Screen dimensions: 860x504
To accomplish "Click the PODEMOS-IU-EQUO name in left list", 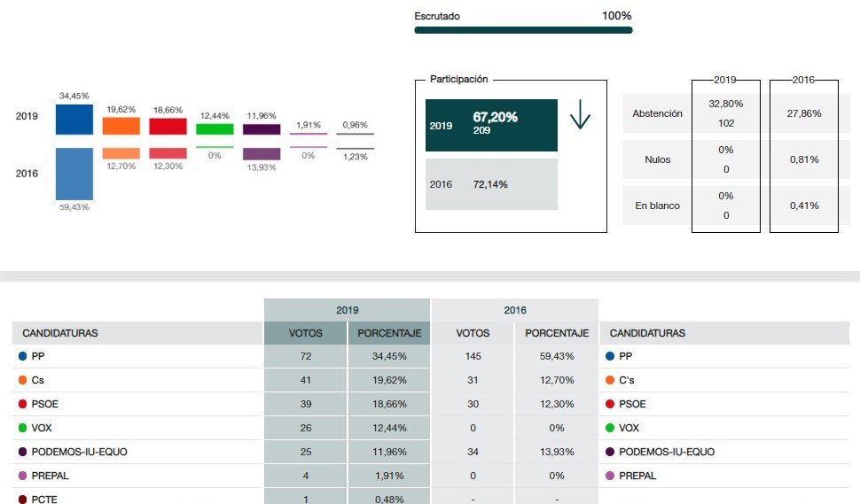I will pos(80,452).
